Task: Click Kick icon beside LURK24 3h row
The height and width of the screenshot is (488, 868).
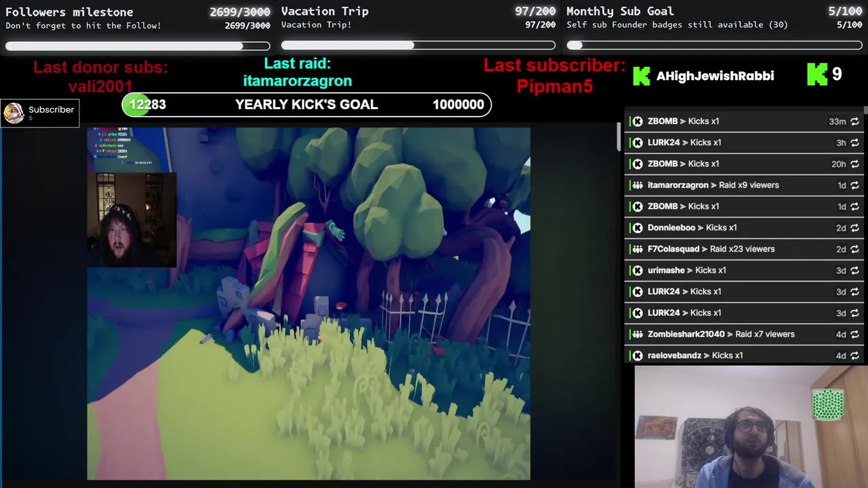Action: (637, 142)
